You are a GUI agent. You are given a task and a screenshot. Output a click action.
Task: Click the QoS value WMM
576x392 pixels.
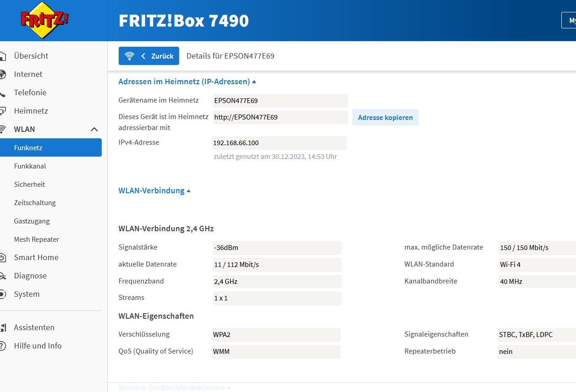point(276,352)
